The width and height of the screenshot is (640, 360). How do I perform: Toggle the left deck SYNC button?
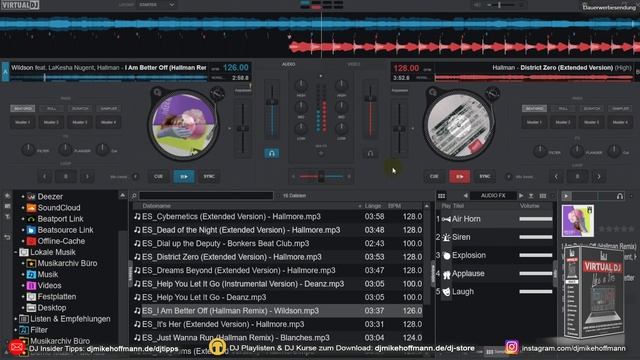(209, 177)
